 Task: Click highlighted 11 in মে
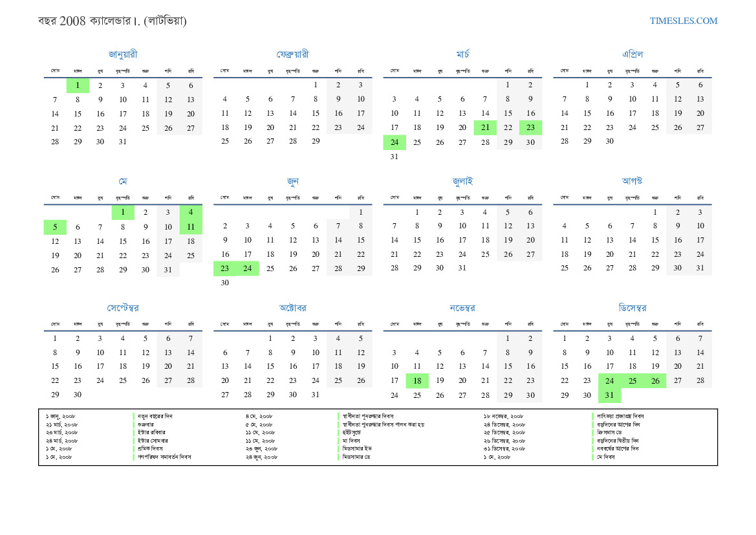[191, 226]
